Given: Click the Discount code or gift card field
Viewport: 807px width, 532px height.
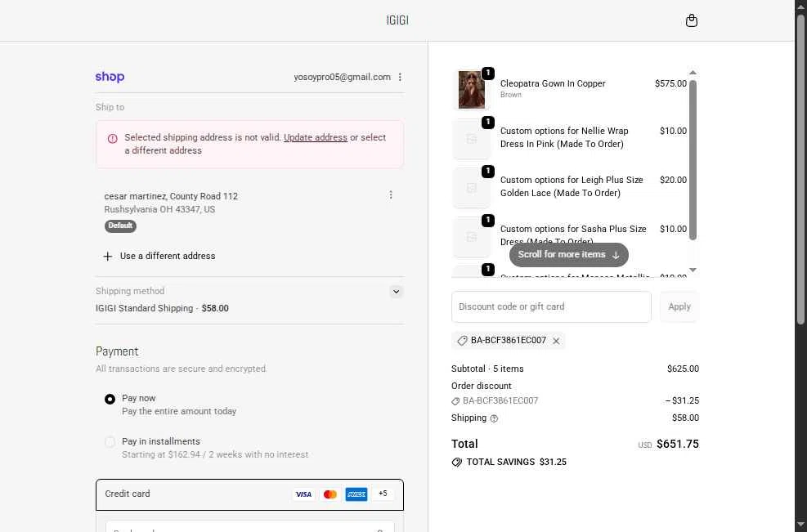Looking at the screenshot, I should coord(551,306).
